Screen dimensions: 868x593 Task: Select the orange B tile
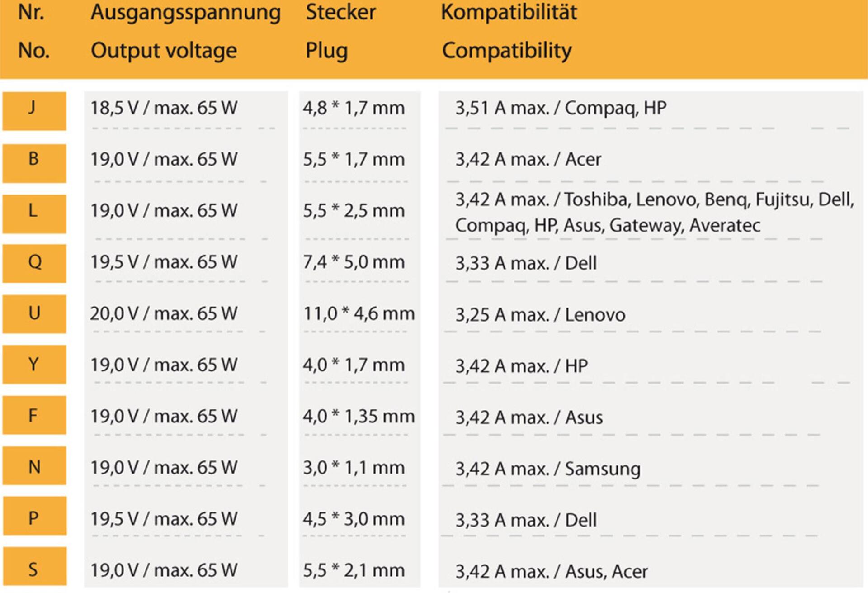pyautogui.click(x=34, y=163)
